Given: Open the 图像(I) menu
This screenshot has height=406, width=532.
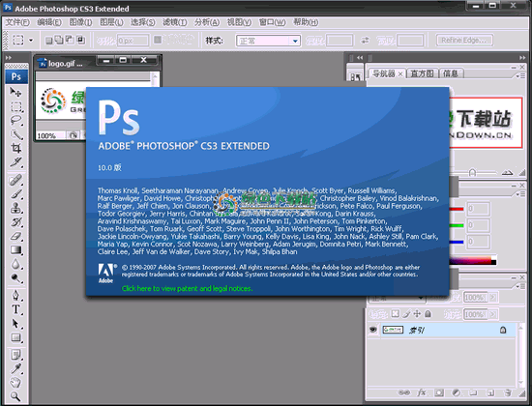Looking at the screenshot, I should (80, 22).
